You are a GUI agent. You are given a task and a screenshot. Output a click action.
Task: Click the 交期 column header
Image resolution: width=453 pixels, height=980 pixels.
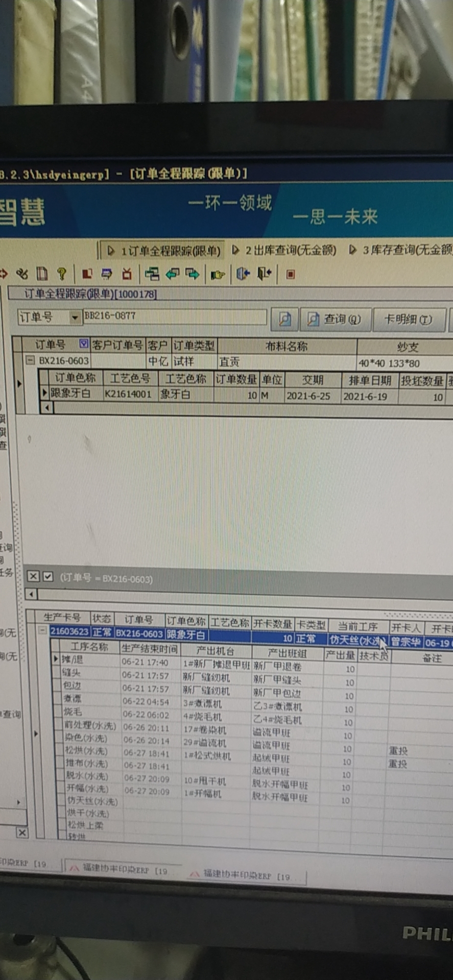[313, 380]
